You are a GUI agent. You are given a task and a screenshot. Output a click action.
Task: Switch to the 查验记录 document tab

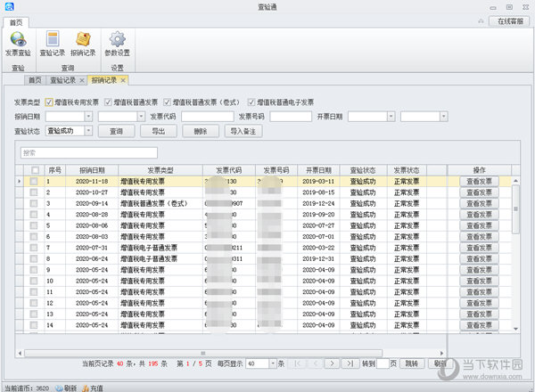pyautogui.click(x=62, y=80)
